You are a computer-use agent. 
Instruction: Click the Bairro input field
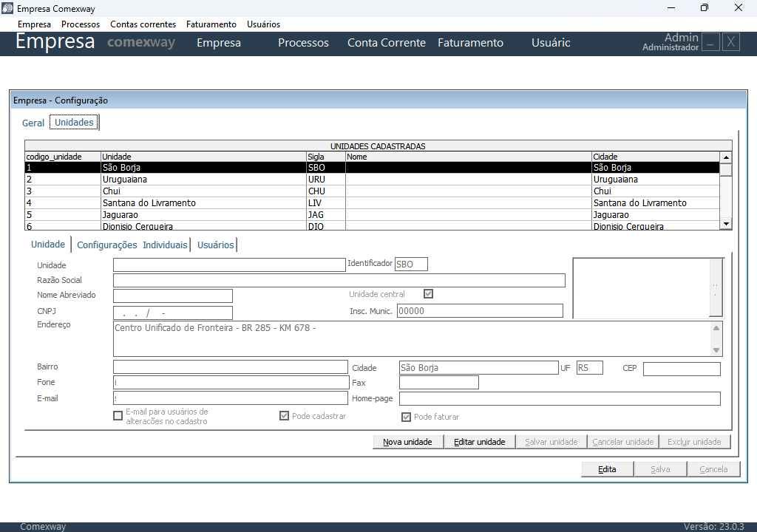tap(231, 367)
